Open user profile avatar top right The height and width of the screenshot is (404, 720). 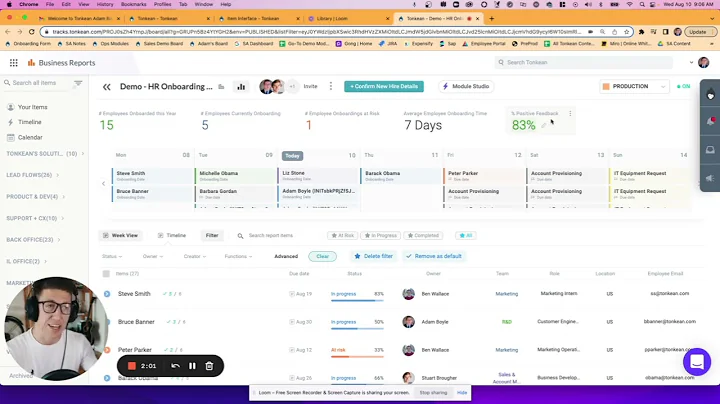[x=703, y=62]
